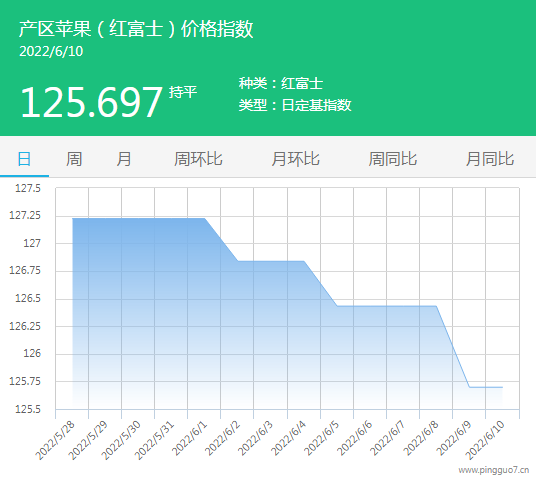Click the 产区苹果（红富士）价格指数 title
Image resolution: width=536 pixels, height=481 pixels.
pos(136,29)
